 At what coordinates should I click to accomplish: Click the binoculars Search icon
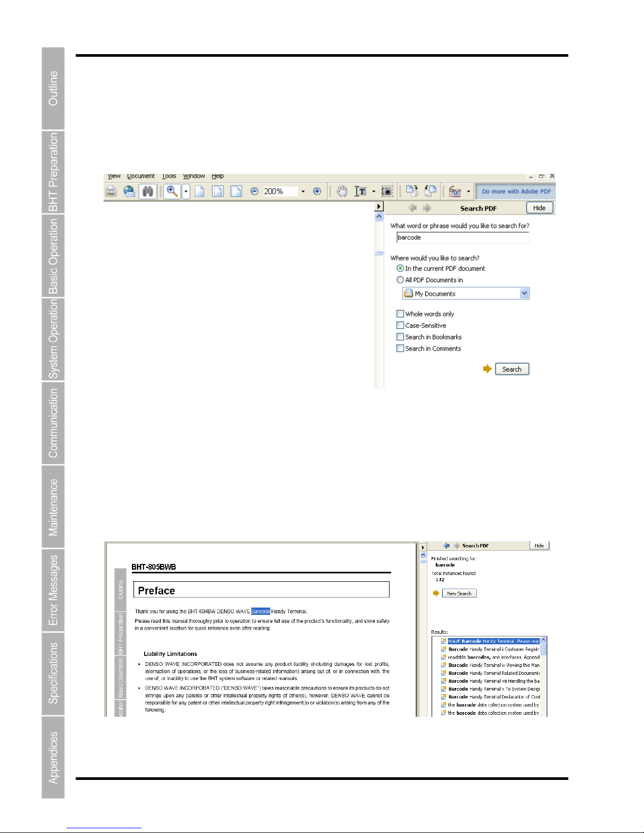pyautogui.click(x=148, y=191)
